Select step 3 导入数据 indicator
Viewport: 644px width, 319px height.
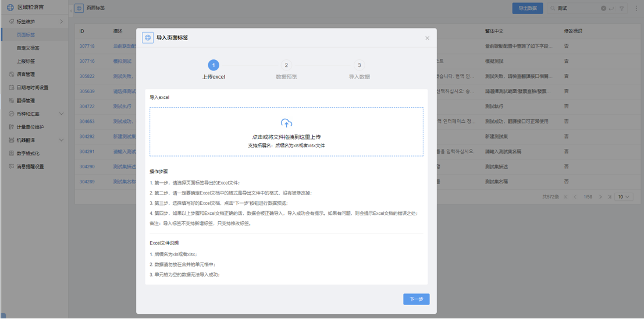pyautogui.click(x=360, y=65)
